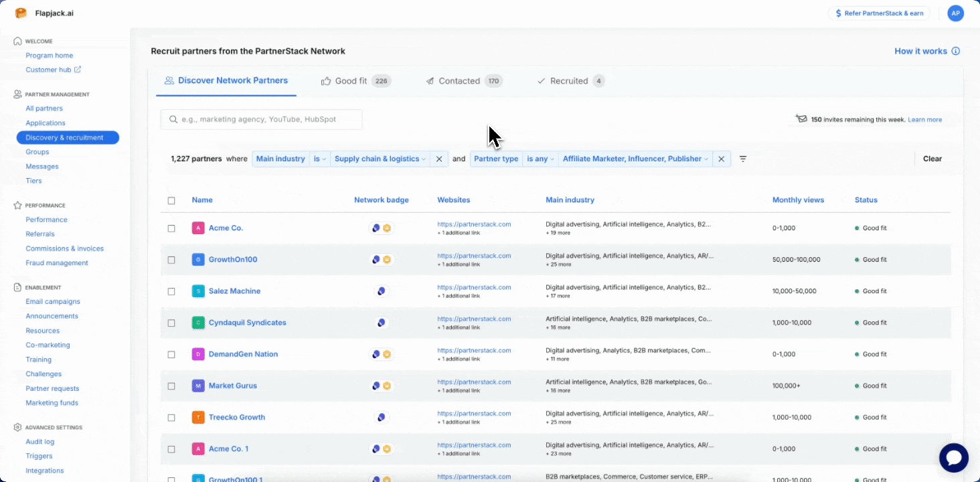Viewport: 980px width, 482px height.
Task: Open All partners in sidebar
Action: coord(44,108)
